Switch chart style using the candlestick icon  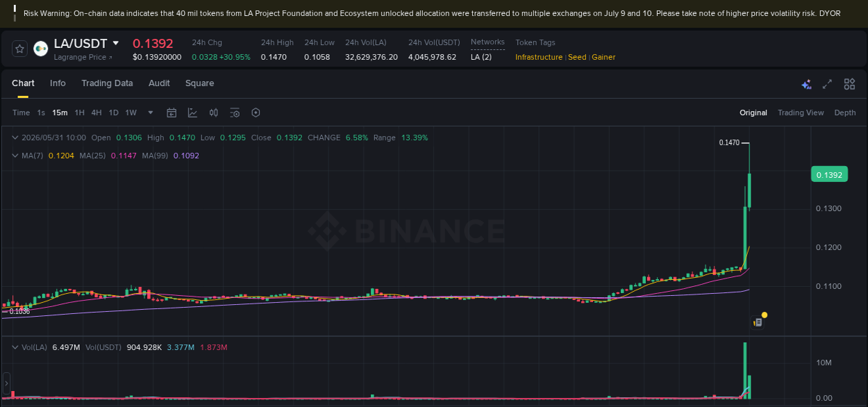point(214,113)
